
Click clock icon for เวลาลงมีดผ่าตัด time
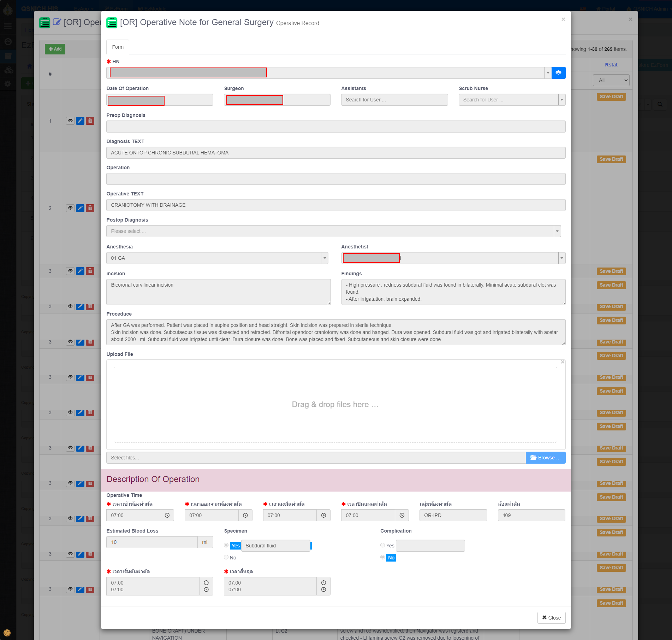[x=323, y=515]
